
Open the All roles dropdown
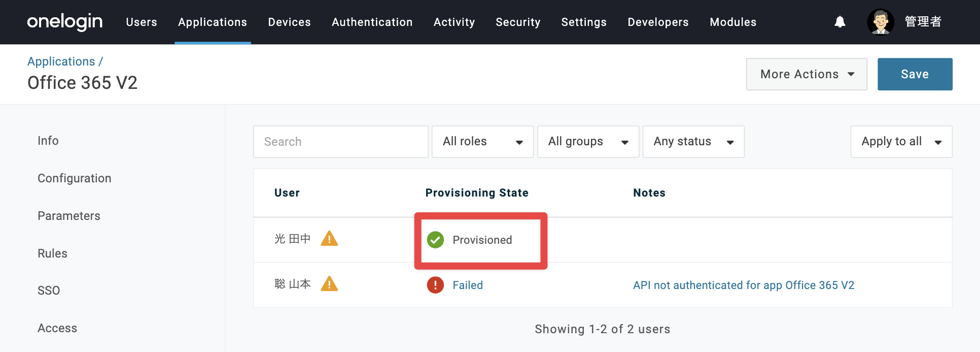482,142
